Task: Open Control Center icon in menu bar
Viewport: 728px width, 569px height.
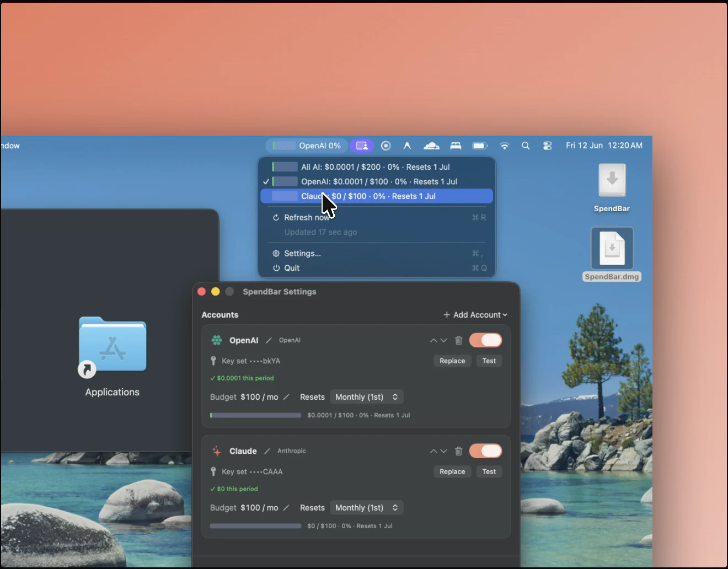Action: 547,146
